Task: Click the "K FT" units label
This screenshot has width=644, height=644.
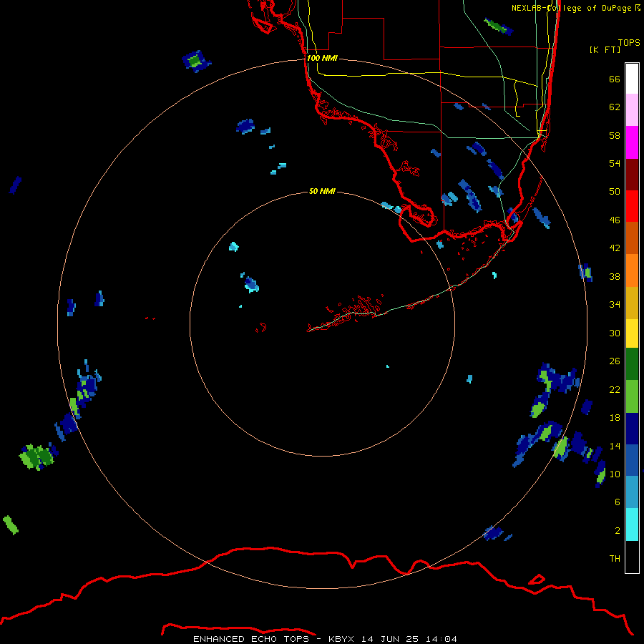Action: (605, 49)
